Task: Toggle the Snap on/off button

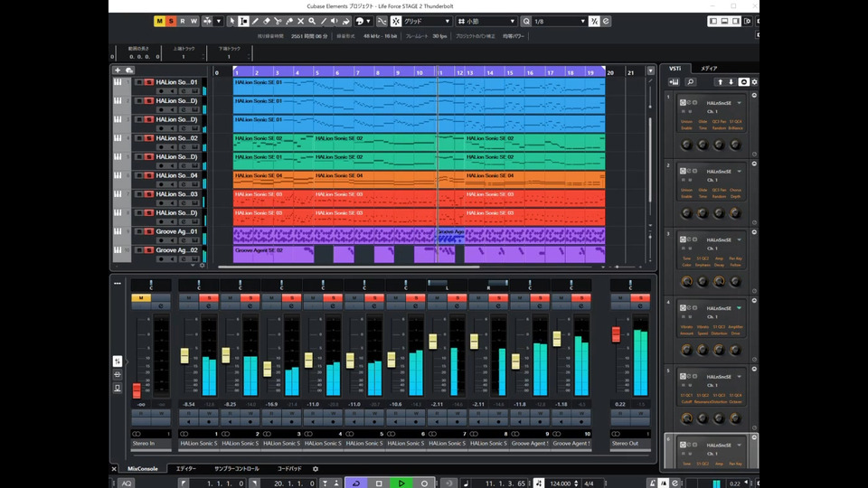Action: pyautogui.click(x=396, y=21)
